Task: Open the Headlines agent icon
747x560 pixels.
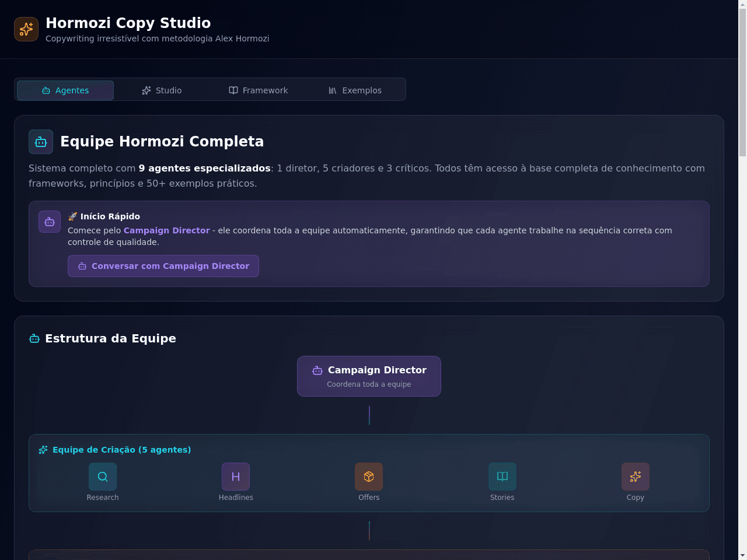Action: click(236, 477)
